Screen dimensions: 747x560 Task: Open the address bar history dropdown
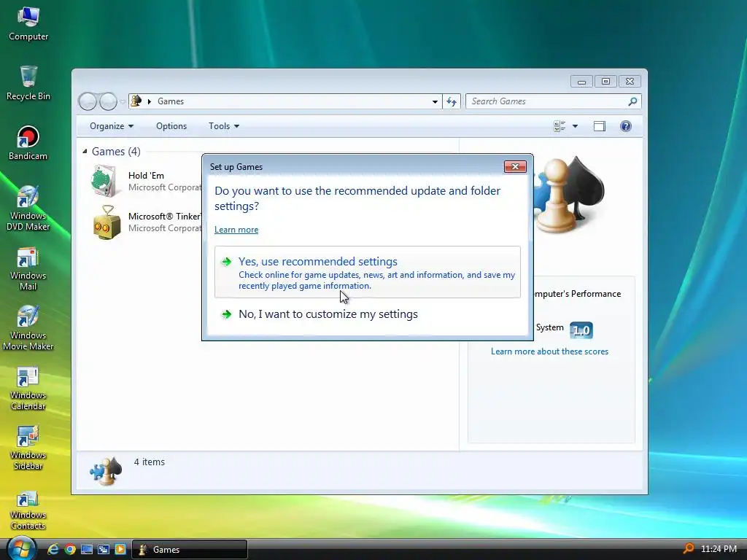[435, 101]
